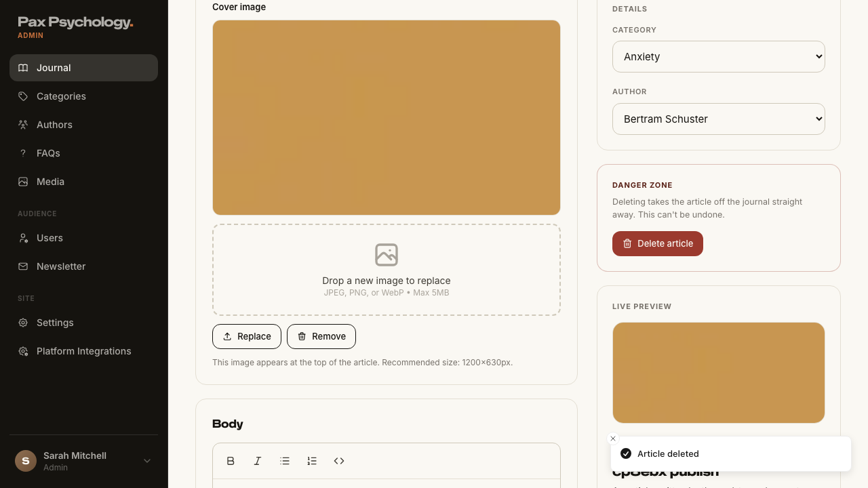Click the image placeholder icon in drop zone
868x488 pixels.
pyautogui.click(x=387, y=255)
